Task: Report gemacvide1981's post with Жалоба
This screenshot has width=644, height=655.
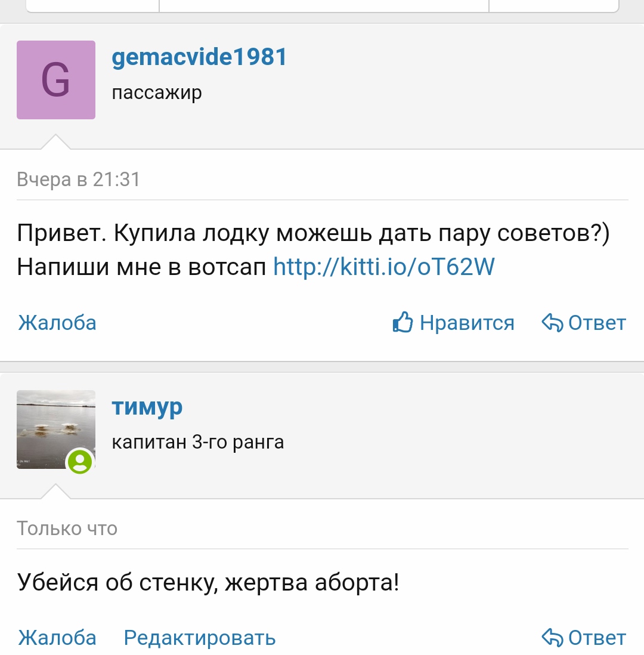Action: click(57, 323)
